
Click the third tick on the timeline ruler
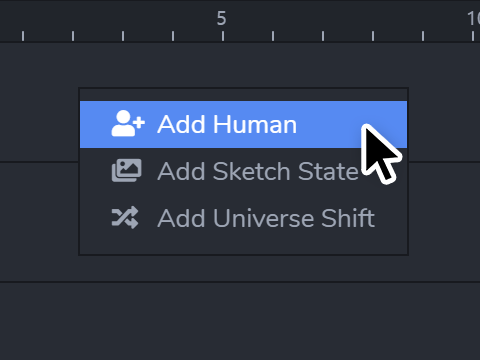coord(123,36)
